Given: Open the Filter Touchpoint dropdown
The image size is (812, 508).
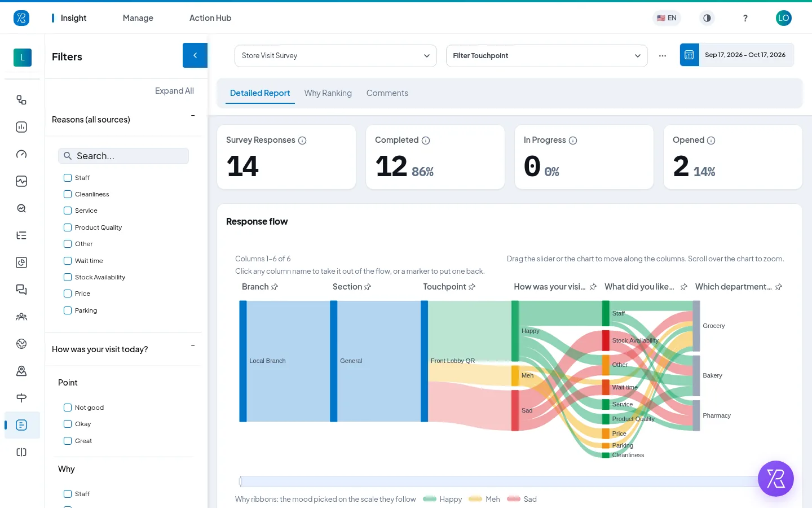Looking at the screenshot, I should [x=547, y=56].
